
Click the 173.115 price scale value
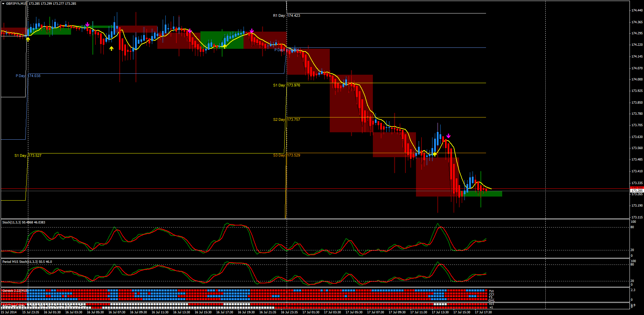(x=637, y=217)
